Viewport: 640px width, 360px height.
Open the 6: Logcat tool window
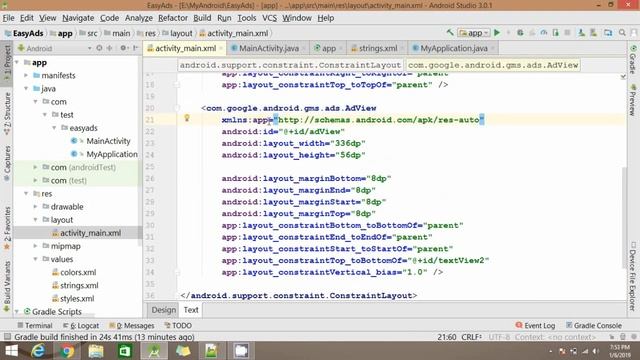[x=81, y=326]
